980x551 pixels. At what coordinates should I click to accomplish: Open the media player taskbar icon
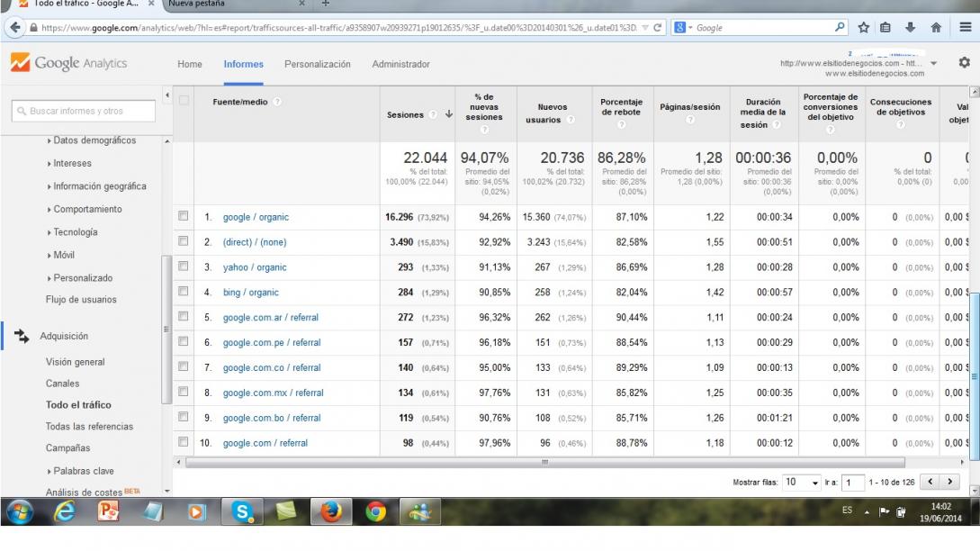[196, 512]
